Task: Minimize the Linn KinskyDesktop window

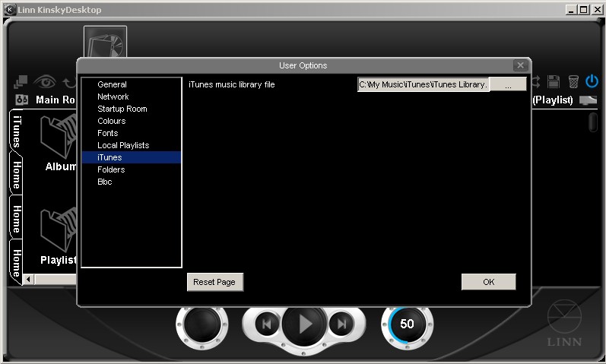Action: (571, 10)
